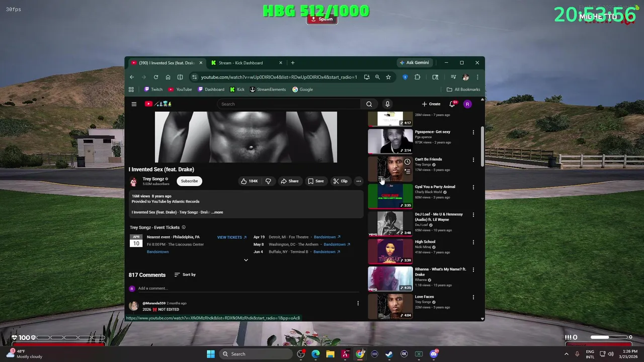
Task: Open the purple R account avatar menu
Action: (x=467, y=104)
